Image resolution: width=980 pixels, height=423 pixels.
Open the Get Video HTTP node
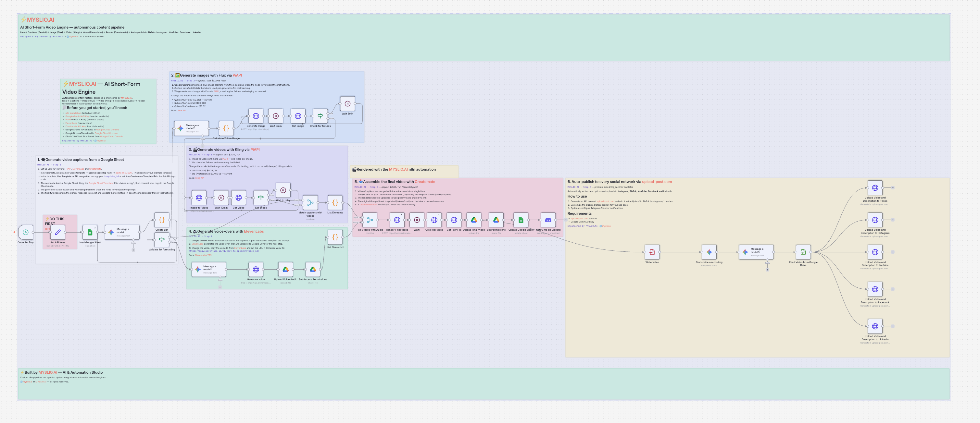coord(239,198)
